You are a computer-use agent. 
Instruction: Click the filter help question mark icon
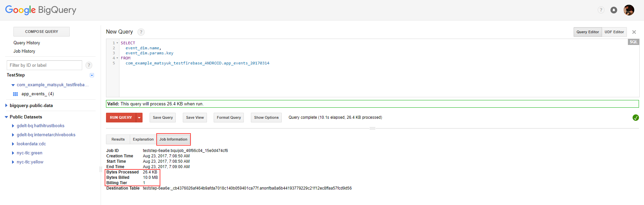(89, 65)
